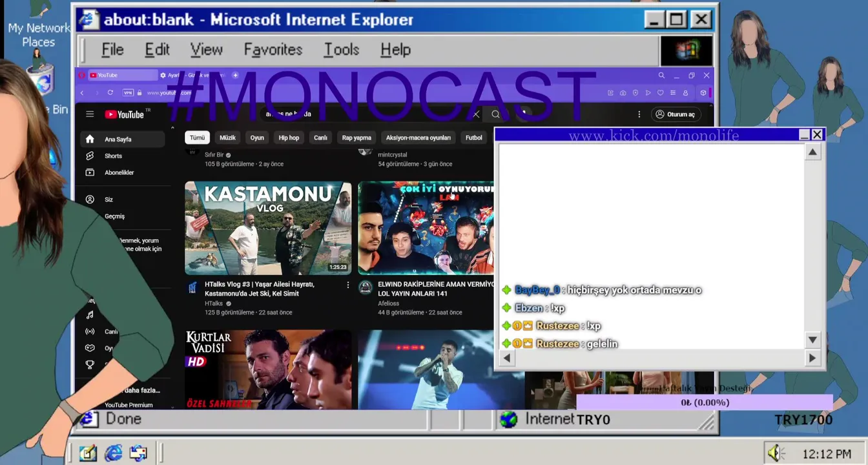Select the Hip hop filter chip
Screen dimensions: 868x465
click(x=289, y=138)
